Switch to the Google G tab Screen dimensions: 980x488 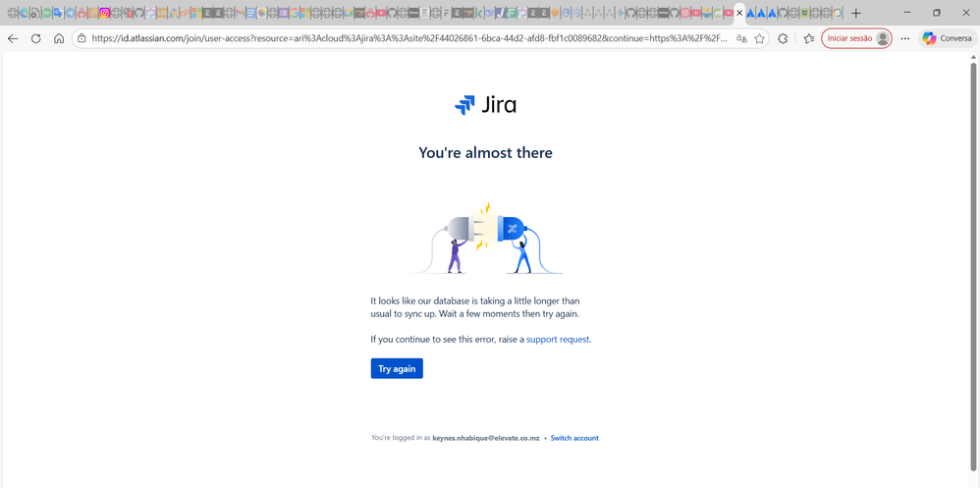[x=295, y=13]
